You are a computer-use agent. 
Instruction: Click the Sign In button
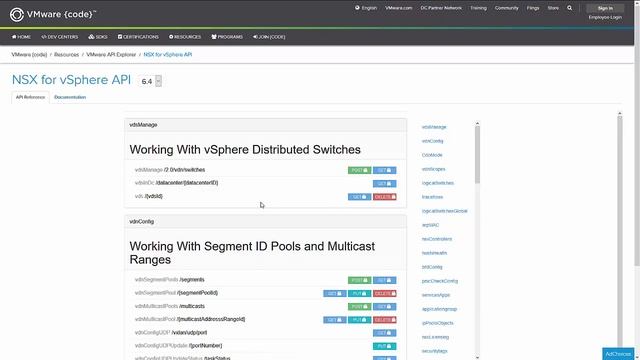click(x=605, y=8)
